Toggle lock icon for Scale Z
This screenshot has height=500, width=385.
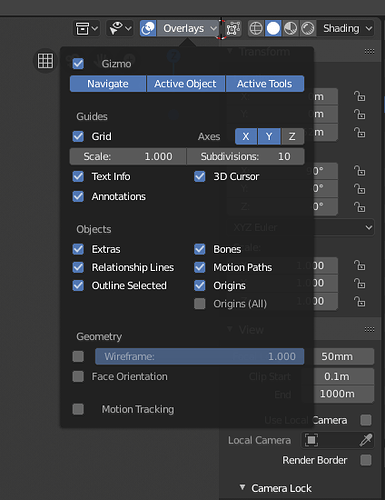coord(359,301)
